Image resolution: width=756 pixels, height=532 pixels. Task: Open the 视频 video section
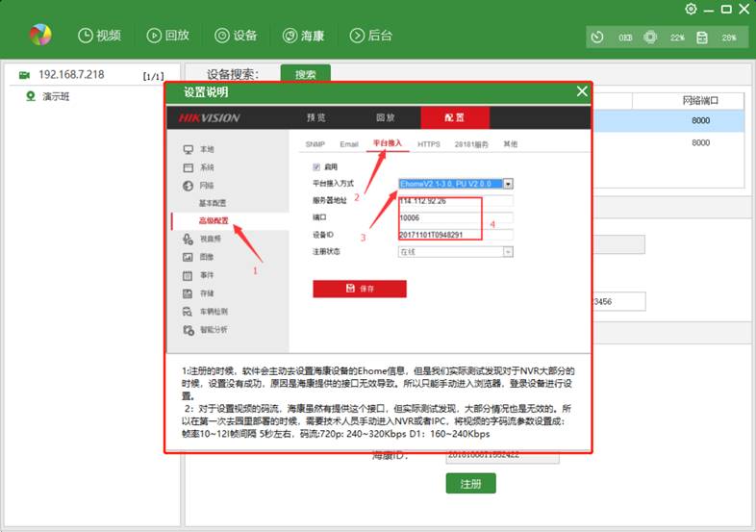click(x=99, y=36)
